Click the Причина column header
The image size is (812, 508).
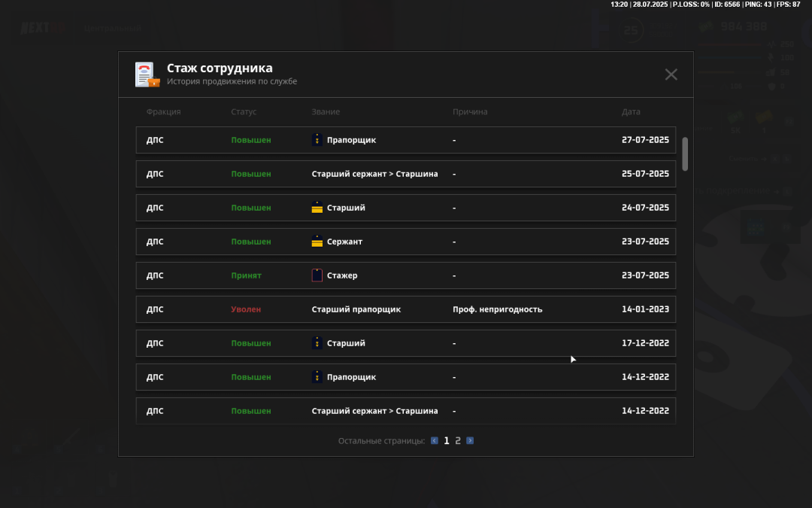470,111
